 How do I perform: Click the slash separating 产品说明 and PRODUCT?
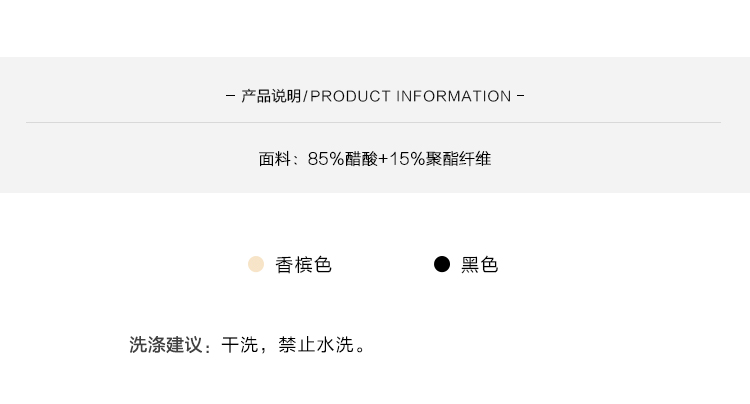point(305,96)
